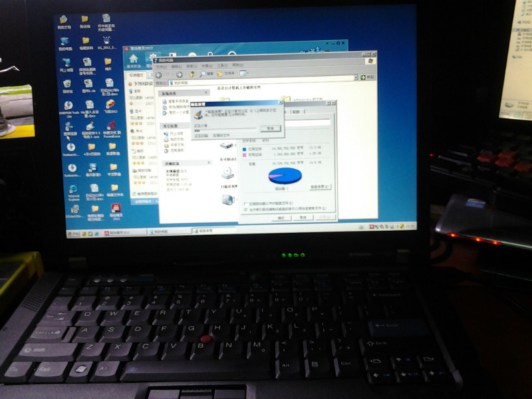Click the Home icon in driver app

click(134, 59)
